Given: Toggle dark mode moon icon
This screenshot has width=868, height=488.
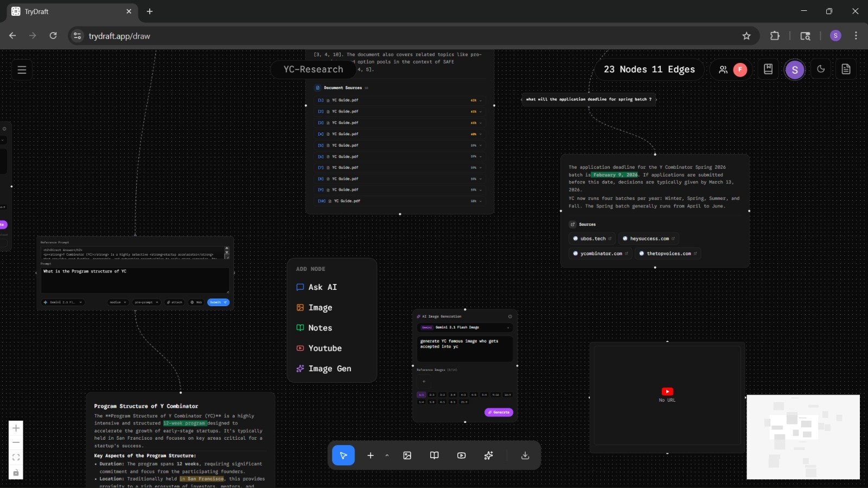Looking at the screenshot, I should [821, 69].
